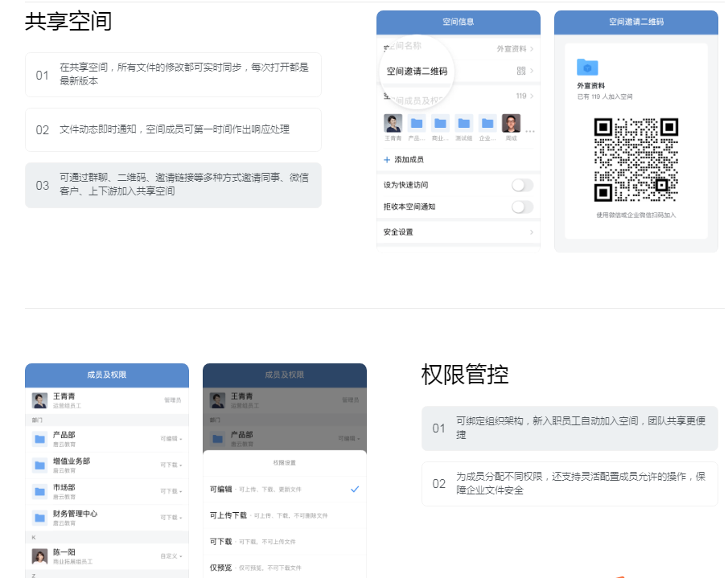Image resolution: width=728 pixels, height=578 pixels.
Task: Select the 可上传下载 permission option
Action: click(x=285, y=515)
